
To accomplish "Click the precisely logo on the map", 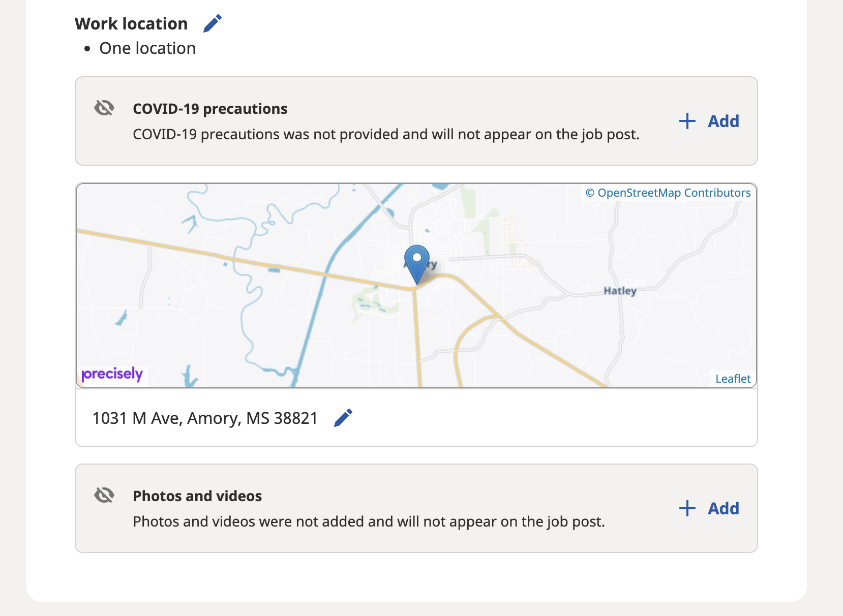I will click(112, 374).
